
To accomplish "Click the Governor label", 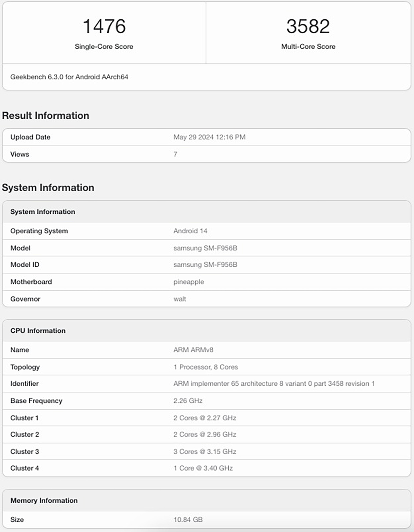I will tap(25, 299).
